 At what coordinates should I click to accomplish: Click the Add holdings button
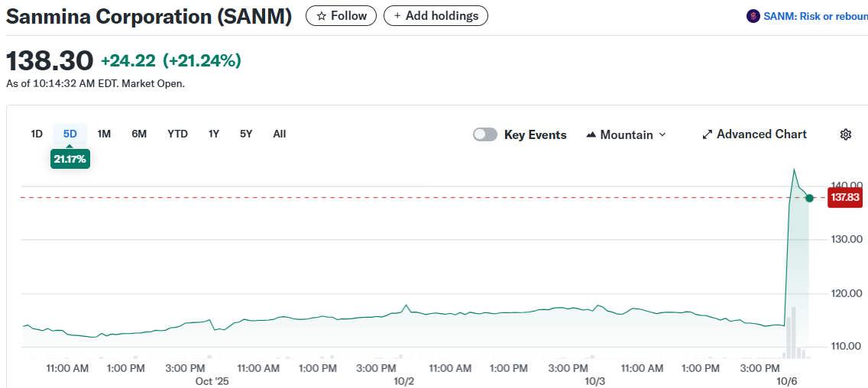[436, 15]
